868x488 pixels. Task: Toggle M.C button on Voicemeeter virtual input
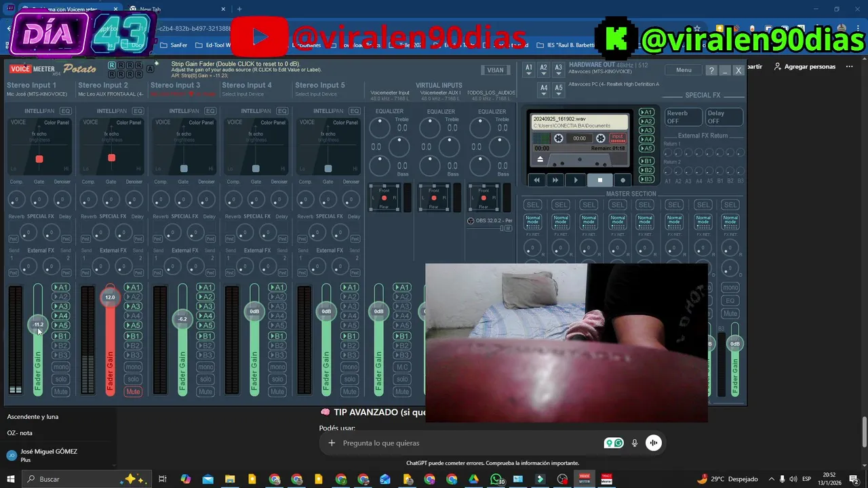click(402, 367)
